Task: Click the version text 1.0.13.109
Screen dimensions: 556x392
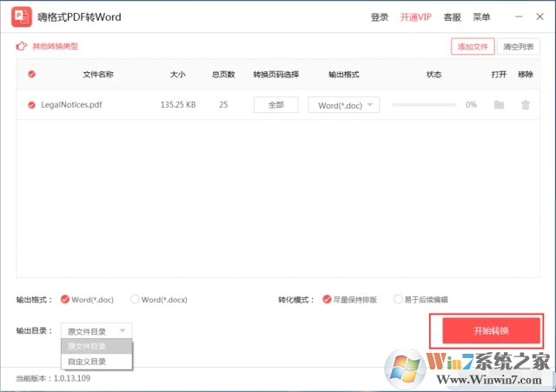Action: coord(72,378)
